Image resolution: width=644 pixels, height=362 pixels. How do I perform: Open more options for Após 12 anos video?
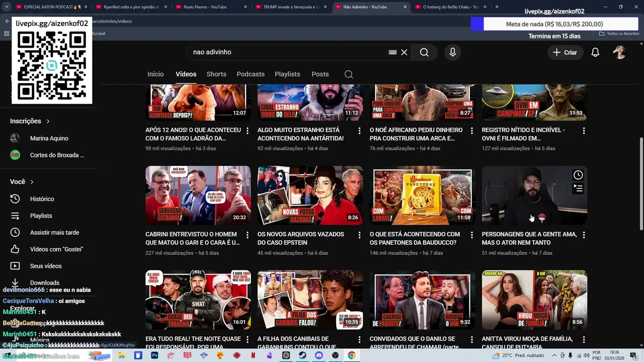248,131
